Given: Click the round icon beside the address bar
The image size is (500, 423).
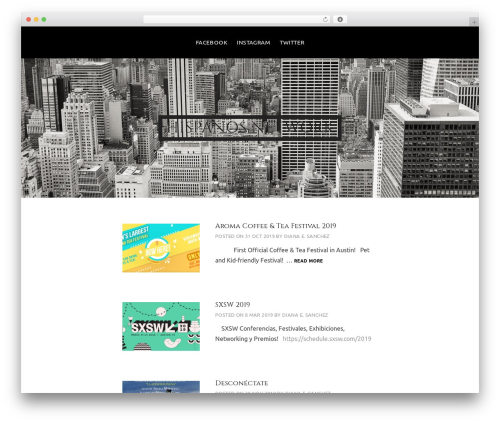Looking at the screenshot, I should click(x=340, y=19).
